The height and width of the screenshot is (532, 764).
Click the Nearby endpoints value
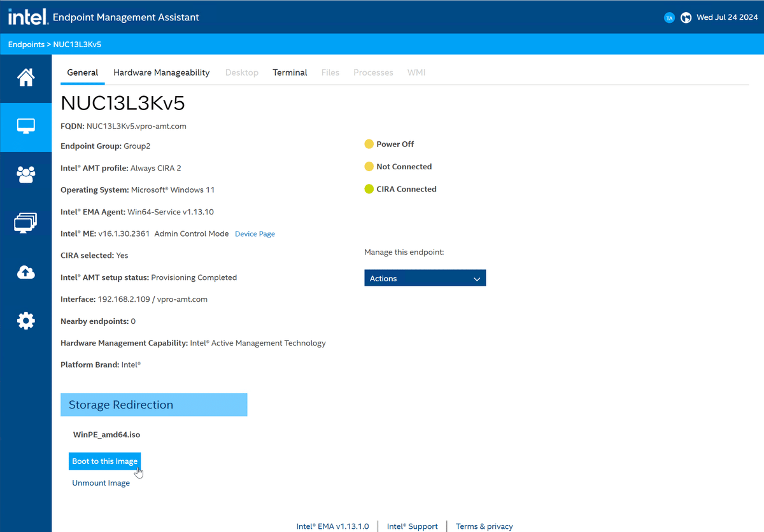133,321
